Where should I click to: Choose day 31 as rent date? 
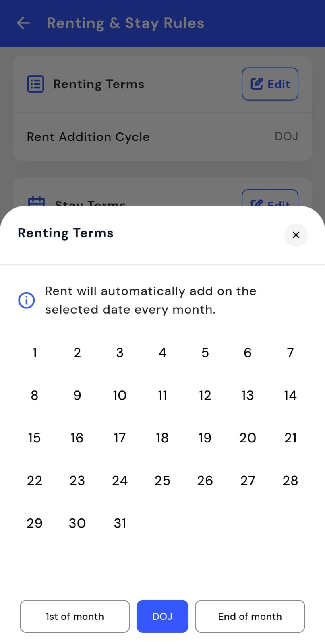tap(120, 523)
